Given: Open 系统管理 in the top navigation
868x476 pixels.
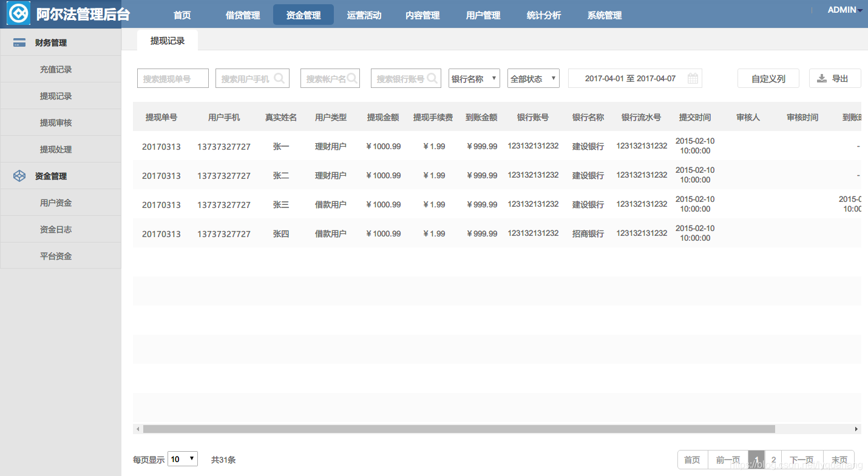Looking at the screenshot, I should coord(605,15).
